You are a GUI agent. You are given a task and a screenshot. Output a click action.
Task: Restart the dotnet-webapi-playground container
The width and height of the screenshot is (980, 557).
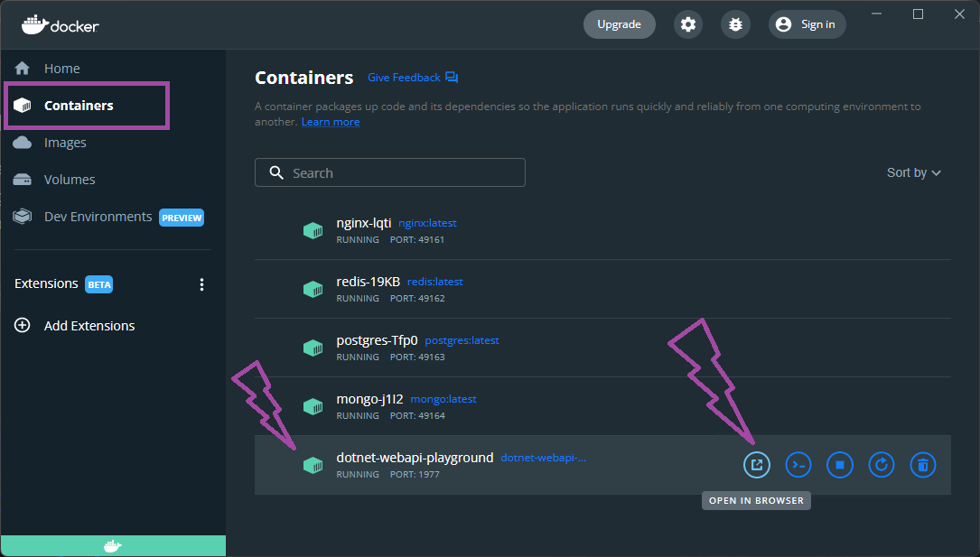(x=882, y=465)
